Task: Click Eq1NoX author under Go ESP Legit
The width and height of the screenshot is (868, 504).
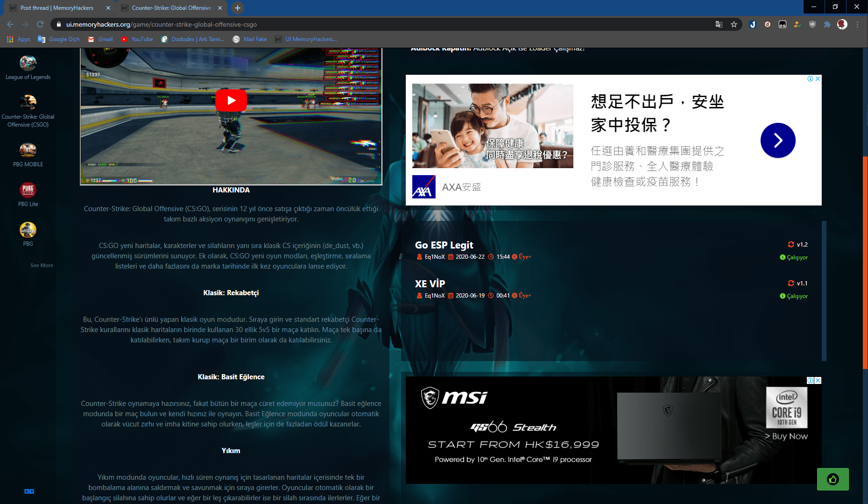Action: coord(435,257)
